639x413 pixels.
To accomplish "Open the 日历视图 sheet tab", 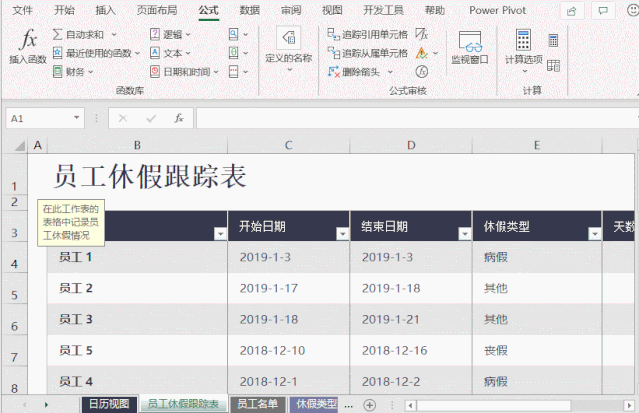I will tap(108, 404).
